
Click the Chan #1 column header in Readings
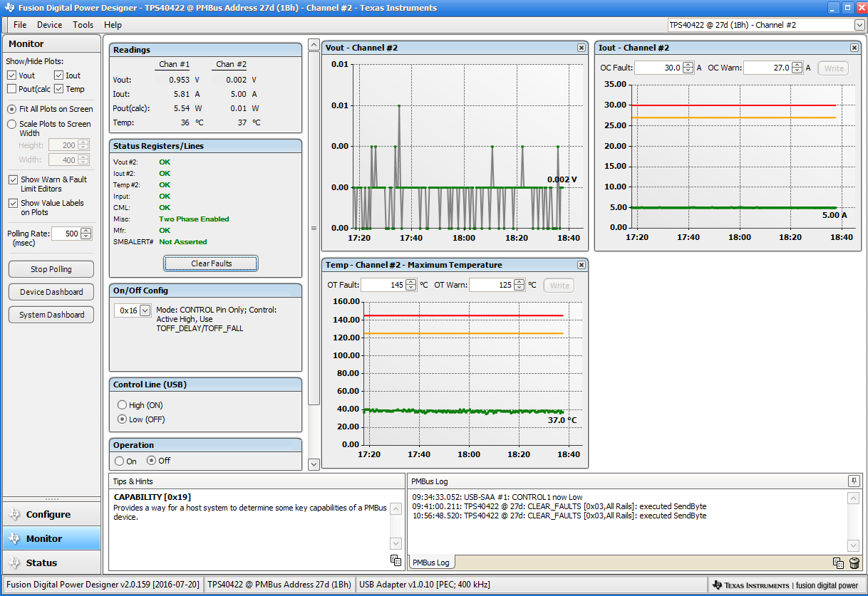(175, 64)
